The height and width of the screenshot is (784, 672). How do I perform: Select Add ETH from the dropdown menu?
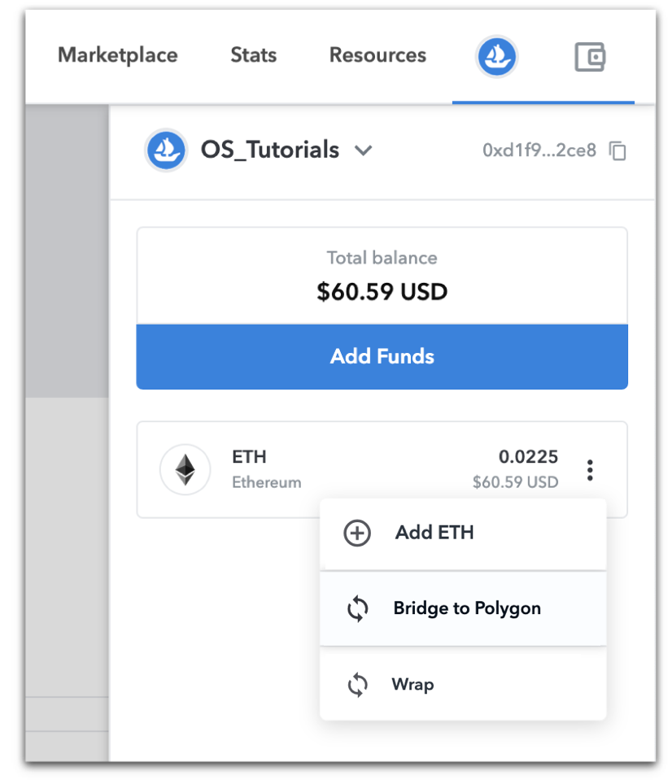[434, 534]
